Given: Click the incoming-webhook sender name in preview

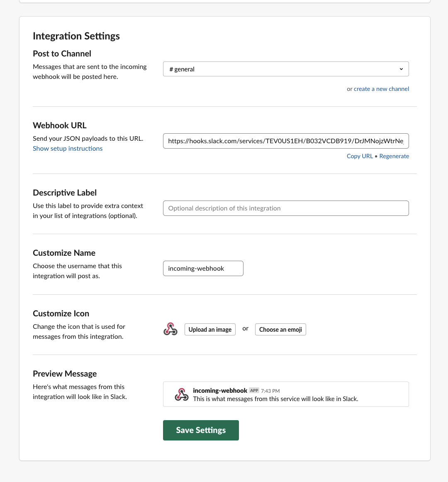Looking at the screenshot, I should [220, 391].
